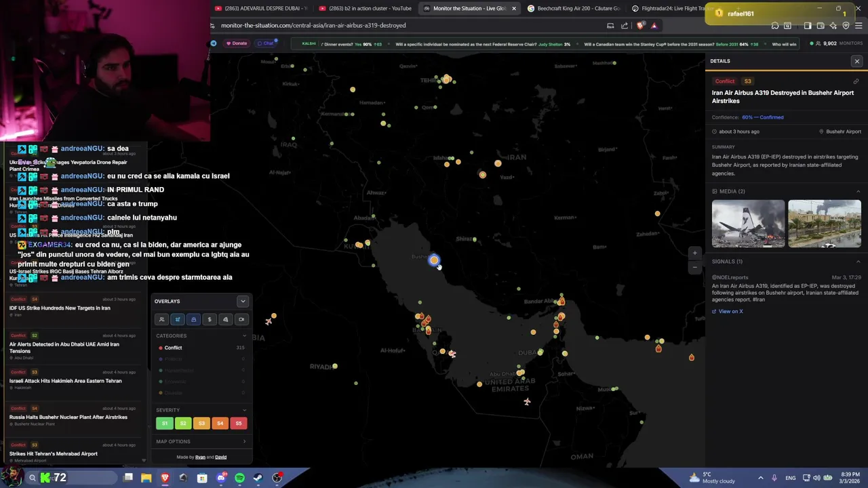Open Brave browser extensions icon
The width and height of the screenshot is (868, 488).
click(x=775, y=26)
